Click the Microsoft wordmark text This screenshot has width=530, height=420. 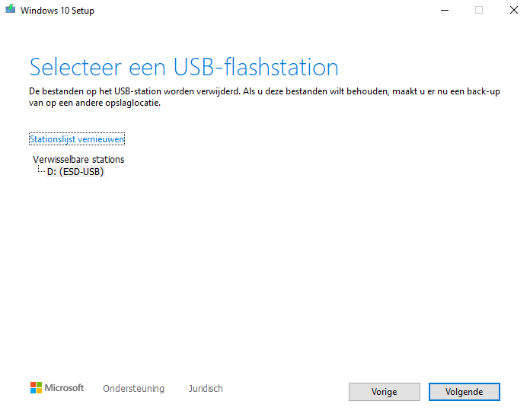tap(64, 387)
